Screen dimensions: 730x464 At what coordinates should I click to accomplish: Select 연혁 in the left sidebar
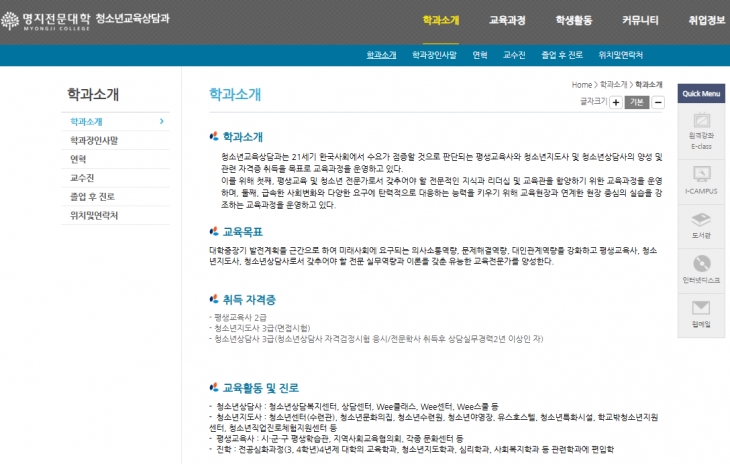click(x=78, y=159)
